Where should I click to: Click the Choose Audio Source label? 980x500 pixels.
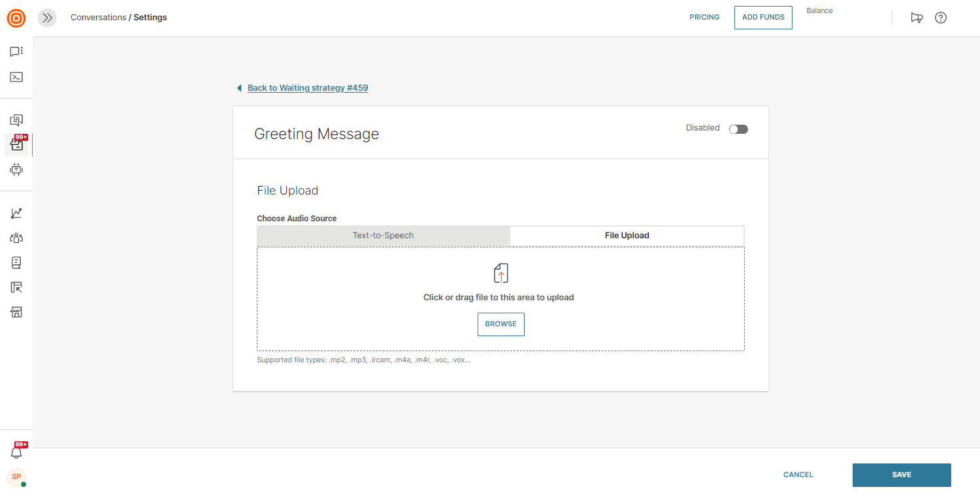pos(297,219)
